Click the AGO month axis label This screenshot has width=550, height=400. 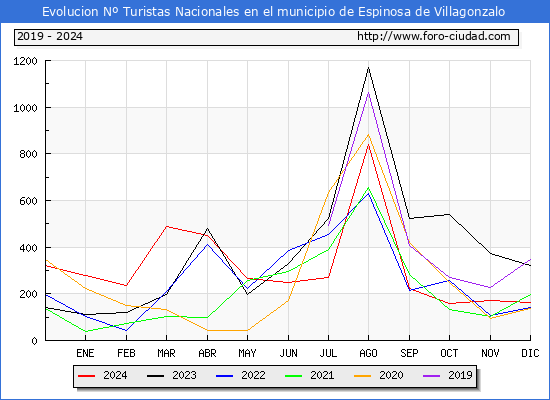click(x=368, y=353)
